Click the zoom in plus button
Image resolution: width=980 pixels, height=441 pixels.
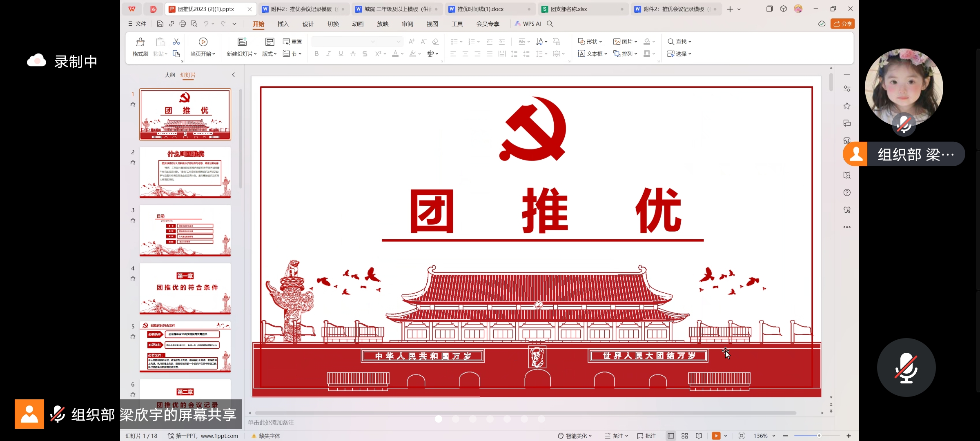[849, 436]
